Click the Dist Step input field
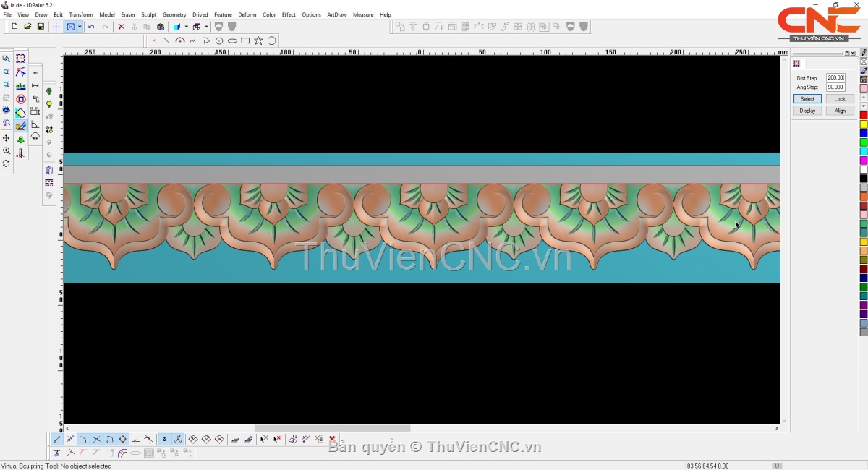The width and height of the screenshot is (868, 470). coord(835,77)
